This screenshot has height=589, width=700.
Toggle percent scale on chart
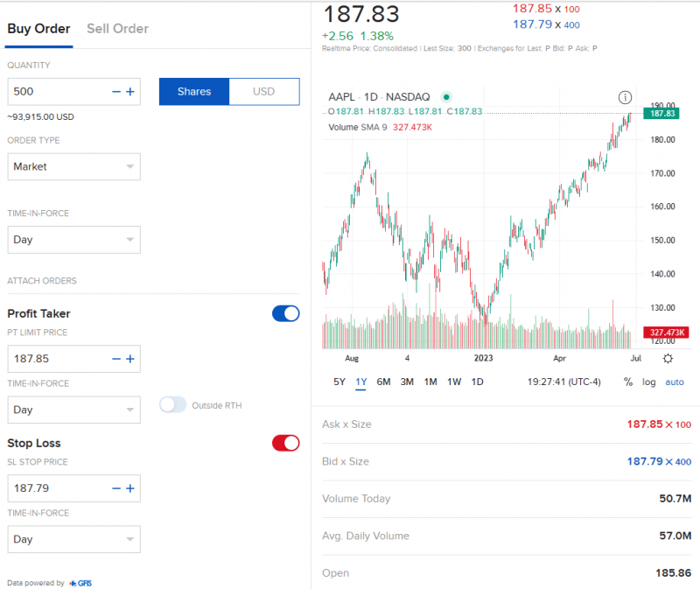click(x=628, y=382)
